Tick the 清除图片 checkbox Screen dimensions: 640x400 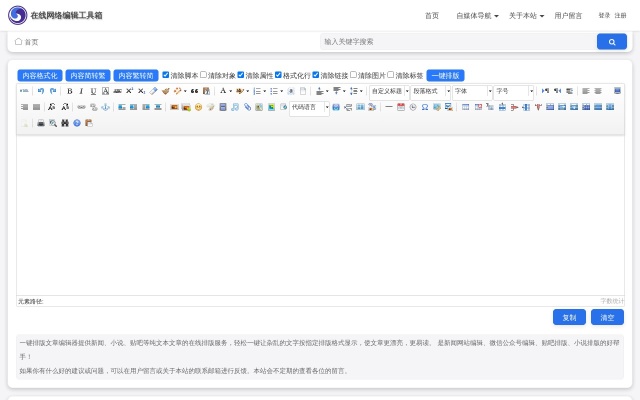click(x=354, y=75)
